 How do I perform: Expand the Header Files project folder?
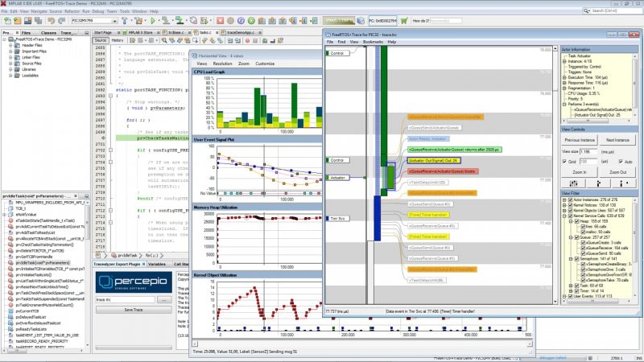click(x=10, y=46)
